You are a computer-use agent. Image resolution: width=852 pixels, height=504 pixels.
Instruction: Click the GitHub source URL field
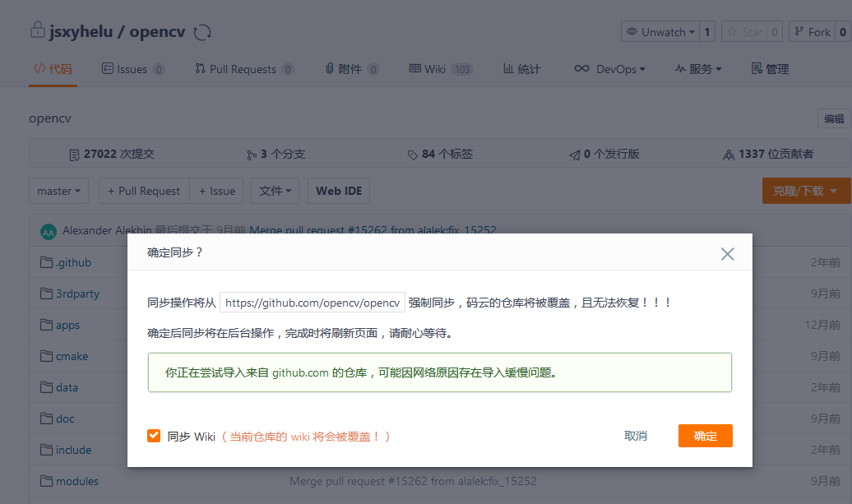pos(312,303)
